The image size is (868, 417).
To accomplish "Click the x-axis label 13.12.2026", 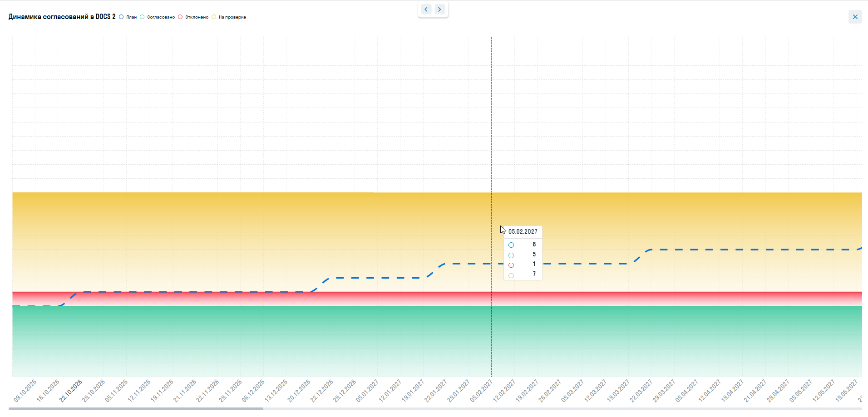I will [x=276, y=391].
